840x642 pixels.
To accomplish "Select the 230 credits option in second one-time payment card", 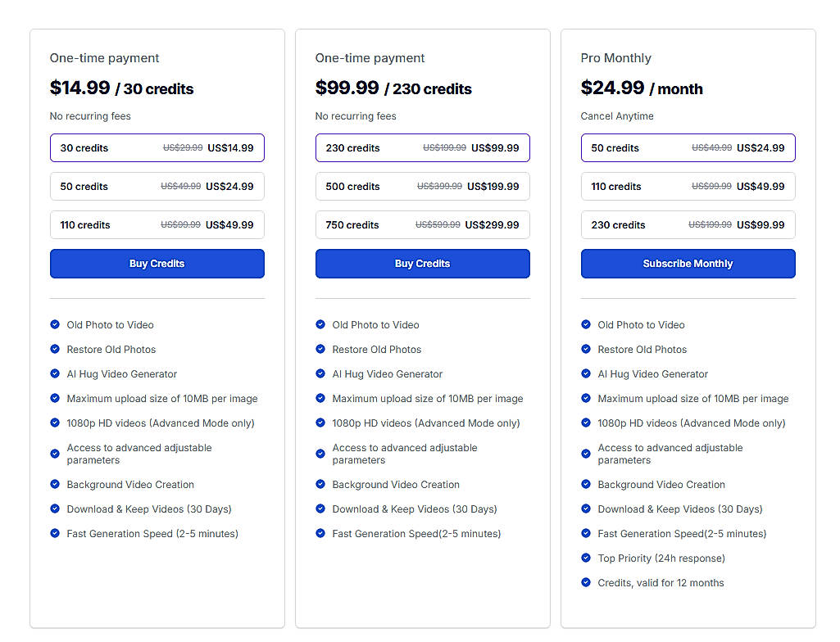I will pyautogui.click(x=423, y=147).
